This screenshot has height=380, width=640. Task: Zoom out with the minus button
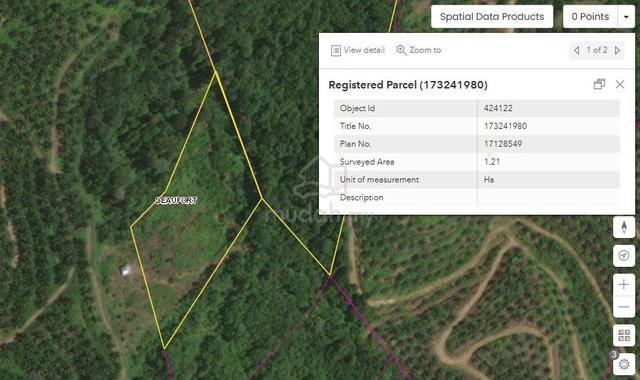click(624, 307)
